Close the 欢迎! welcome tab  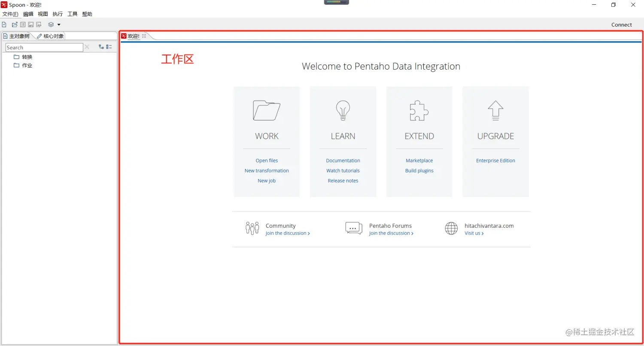[144, 36]
